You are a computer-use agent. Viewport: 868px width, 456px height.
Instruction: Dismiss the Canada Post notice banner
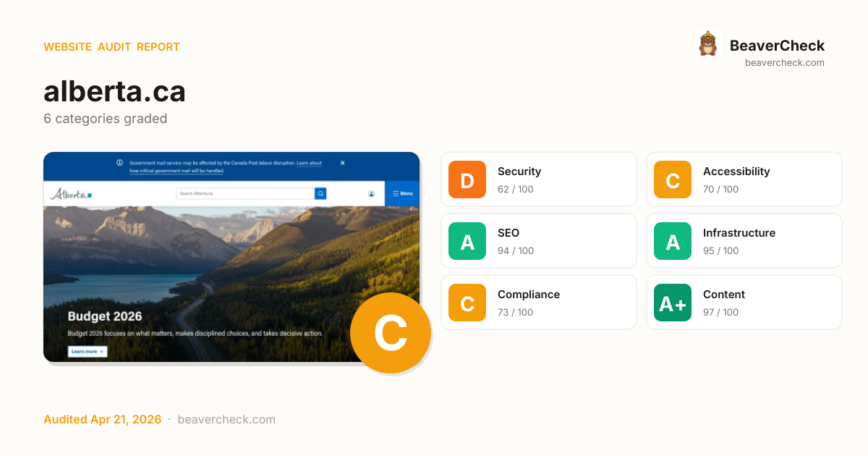pos(343,163)
